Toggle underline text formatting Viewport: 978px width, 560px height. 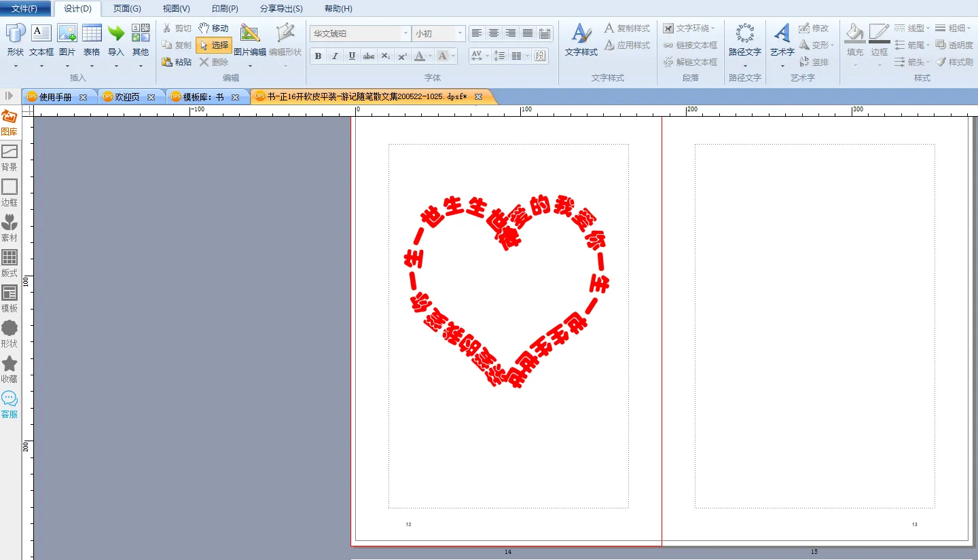[x=352, y=56]
